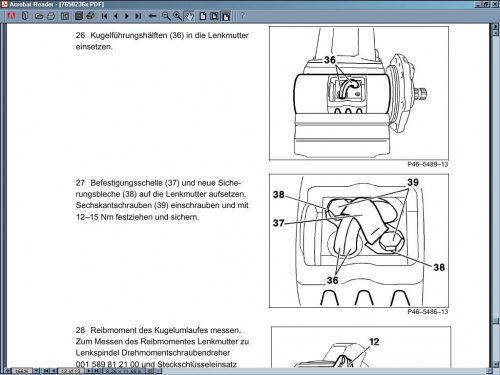Screen dimensions: 500x375
Task: Click figure caption P46-5489-13
Action: pyautogui.click(x=428, y=164)
